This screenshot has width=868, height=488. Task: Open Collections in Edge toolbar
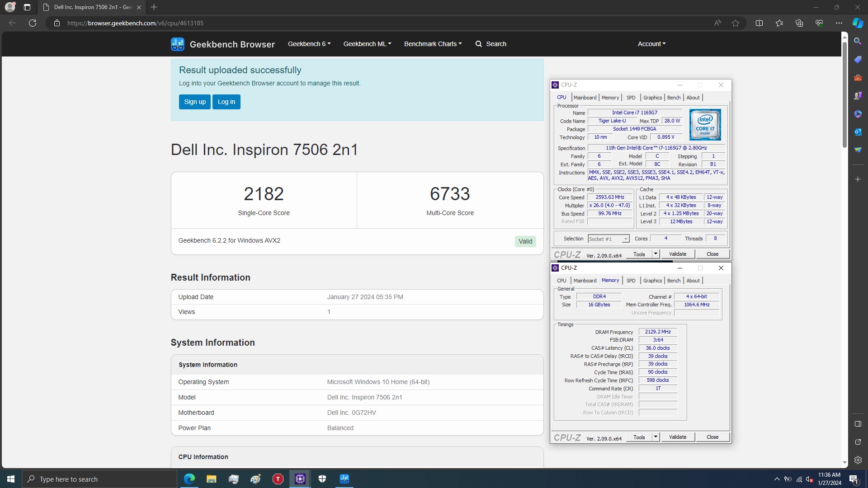[799, 23]
